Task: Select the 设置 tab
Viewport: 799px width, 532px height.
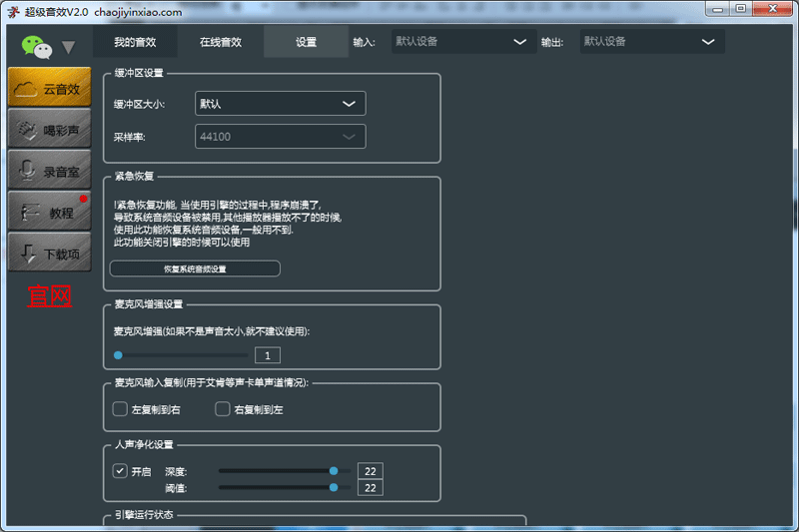Action: (307, 42)
